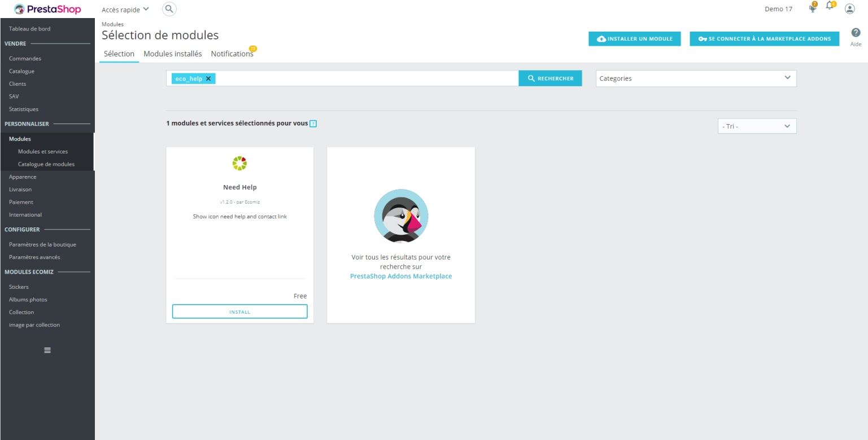Open Apparence in sidebar
Screen dimensions: 868x440
[x=23, y=177]
